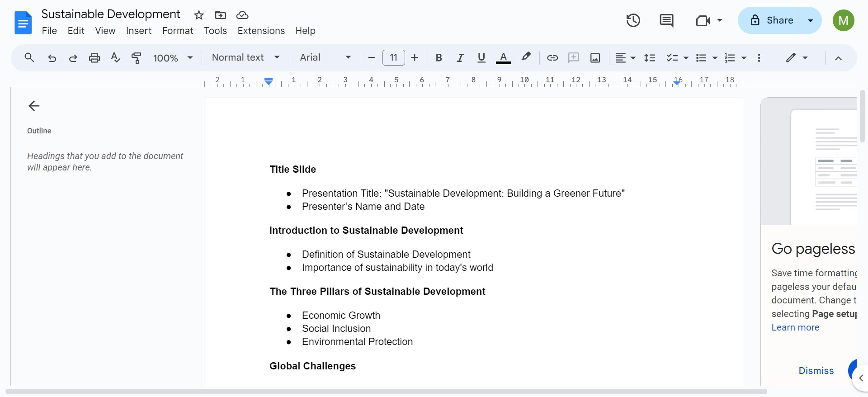The width and height of the screenshot is (868, 397).
Task: Click the font size input field
Action: tap(393, 58)
